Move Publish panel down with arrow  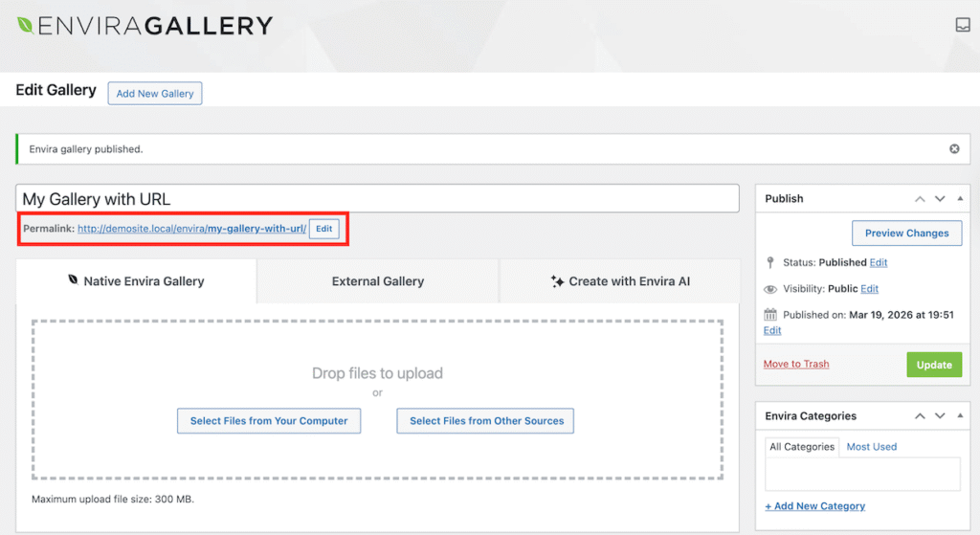938,199
